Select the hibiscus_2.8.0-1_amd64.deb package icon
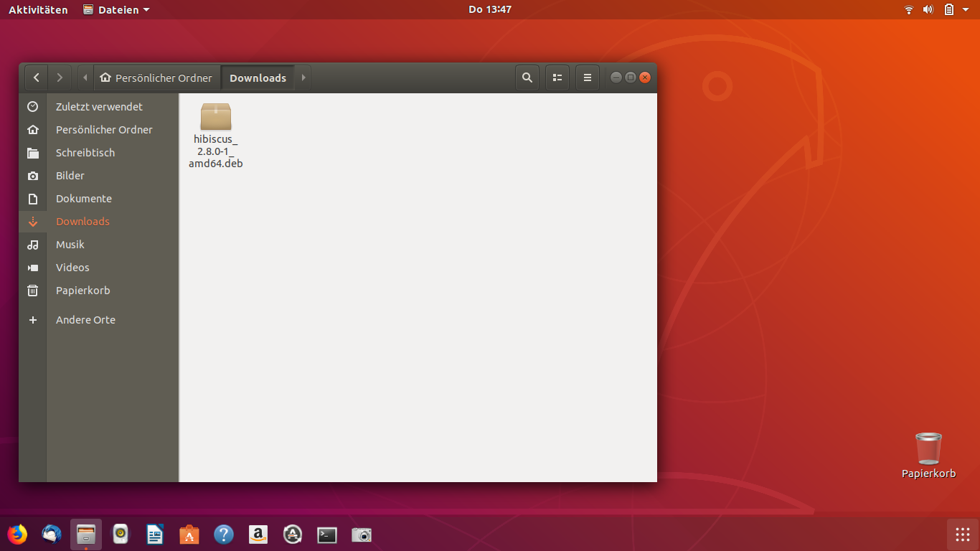980x551 pixels. tap(216, 116)
